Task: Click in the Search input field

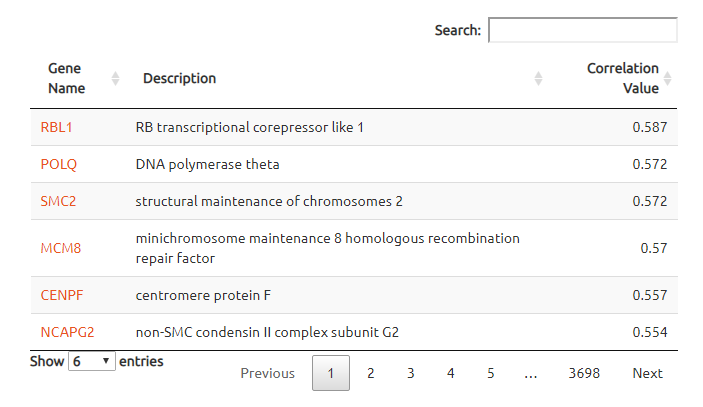Action: (x=583, y=30)
